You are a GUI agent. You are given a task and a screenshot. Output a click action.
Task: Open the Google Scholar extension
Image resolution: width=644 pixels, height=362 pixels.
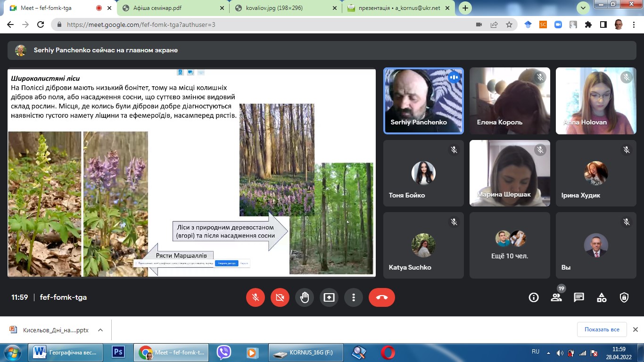(528, 25)
